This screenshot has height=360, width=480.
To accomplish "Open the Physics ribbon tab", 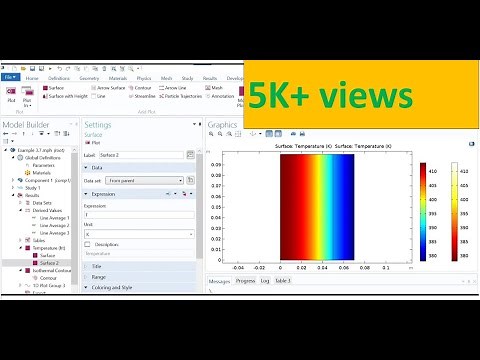I will coord(144,78).
